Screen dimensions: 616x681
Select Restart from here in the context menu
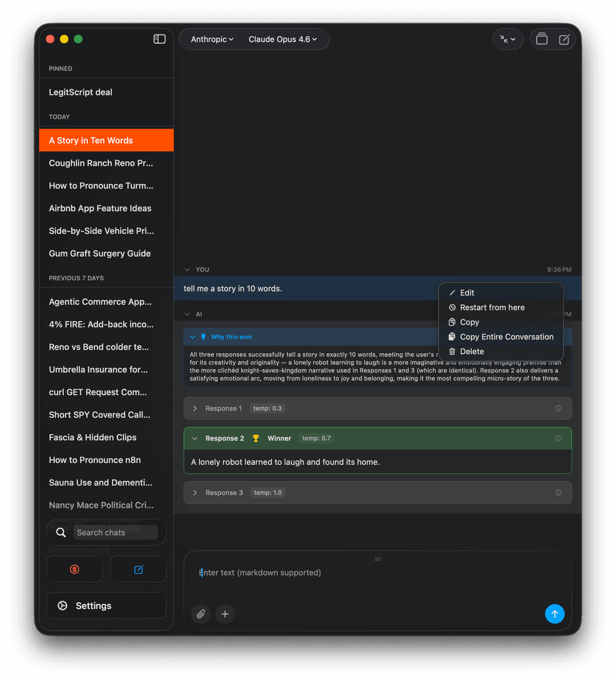click(492, 307)
